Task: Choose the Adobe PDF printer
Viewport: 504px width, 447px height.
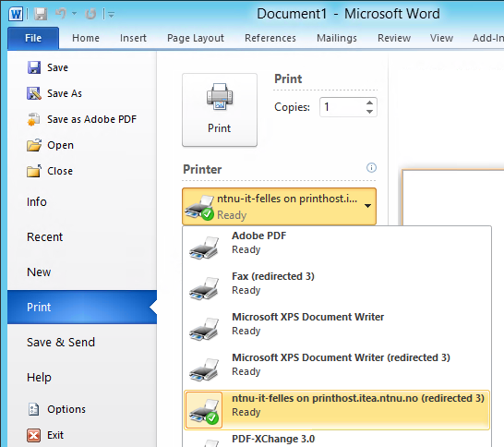Action: click(337, 246)
